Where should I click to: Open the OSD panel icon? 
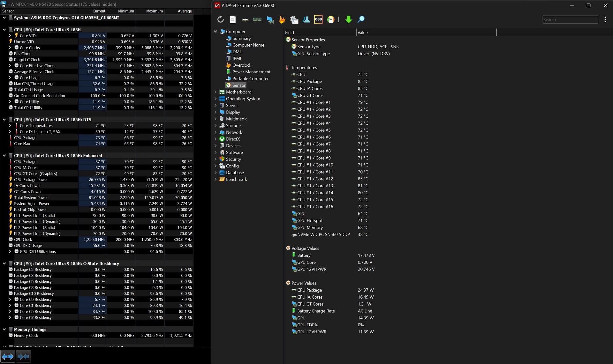point(318,19)
